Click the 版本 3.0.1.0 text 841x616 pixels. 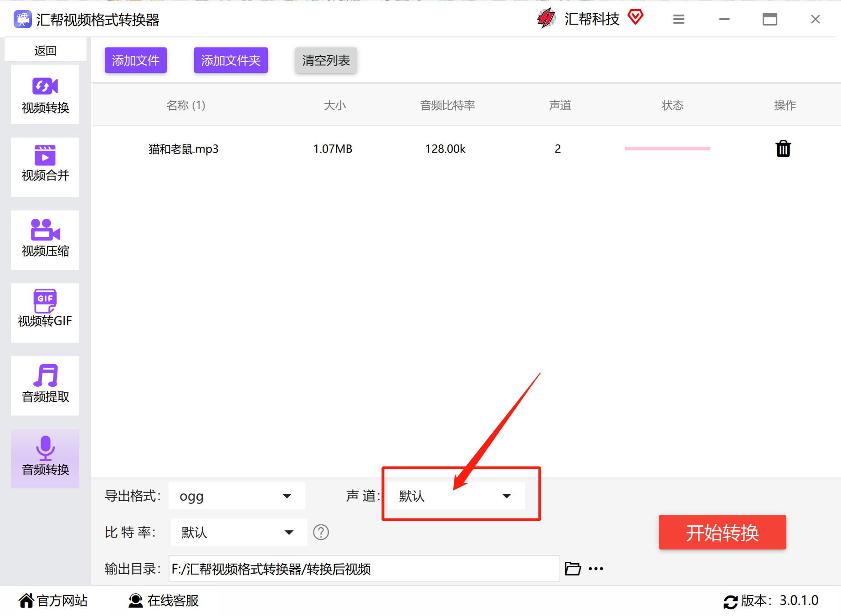pos(780,601)
